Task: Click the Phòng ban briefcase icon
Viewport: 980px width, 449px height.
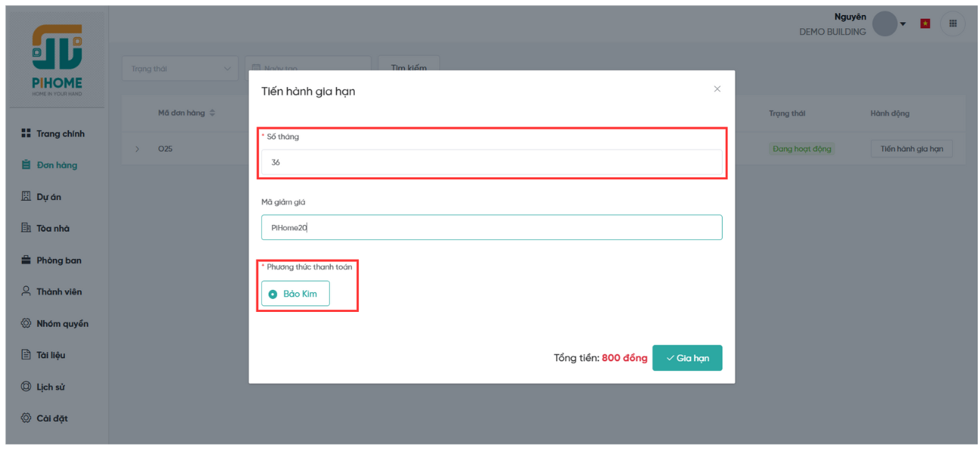Action: pos(26,260)
